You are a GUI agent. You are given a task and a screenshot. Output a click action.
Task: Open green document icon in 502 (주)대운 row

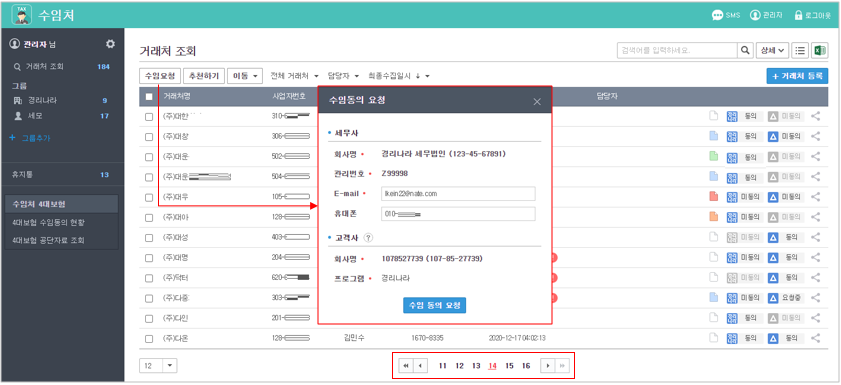[x=713, y=157]
